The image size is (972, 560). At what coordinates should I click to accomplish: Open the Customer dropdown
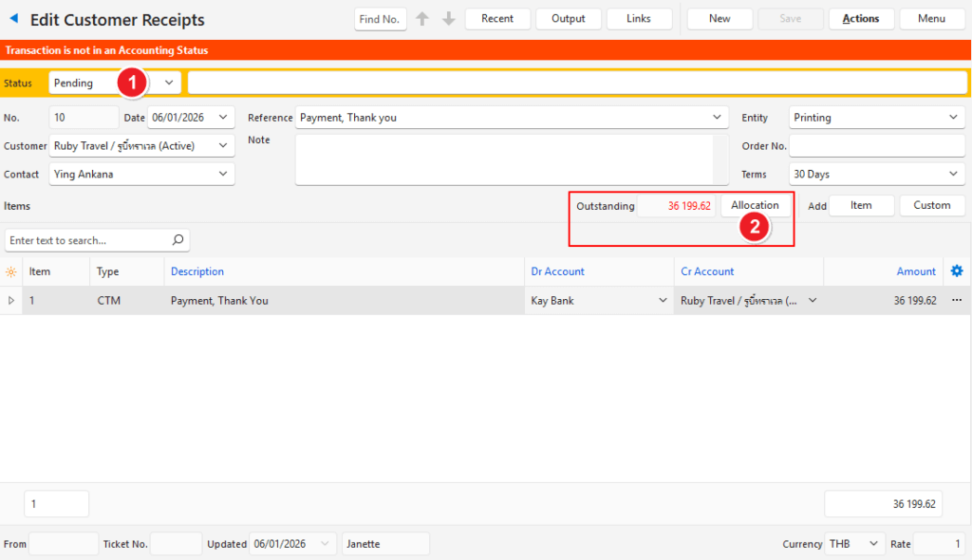(223, 146)
